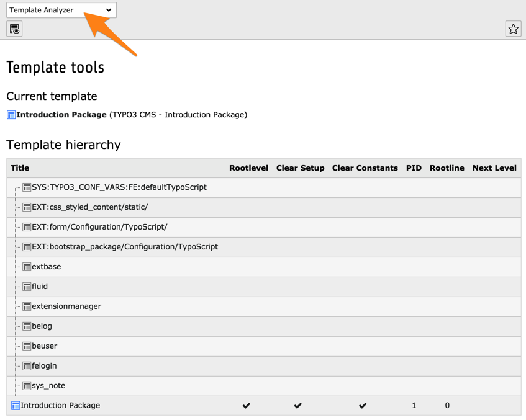Click Rootlevel checkmark for Introduction Package
This screenshot has width=526, height=420.
(x=247, y=406)
